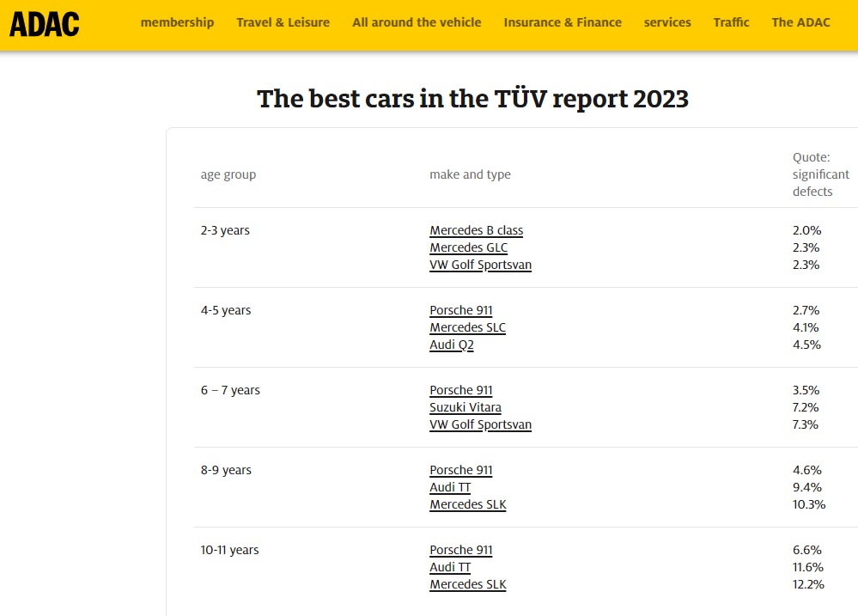Open Porsche 911 in the 6 – 7 years group

[x=460, y=390]
